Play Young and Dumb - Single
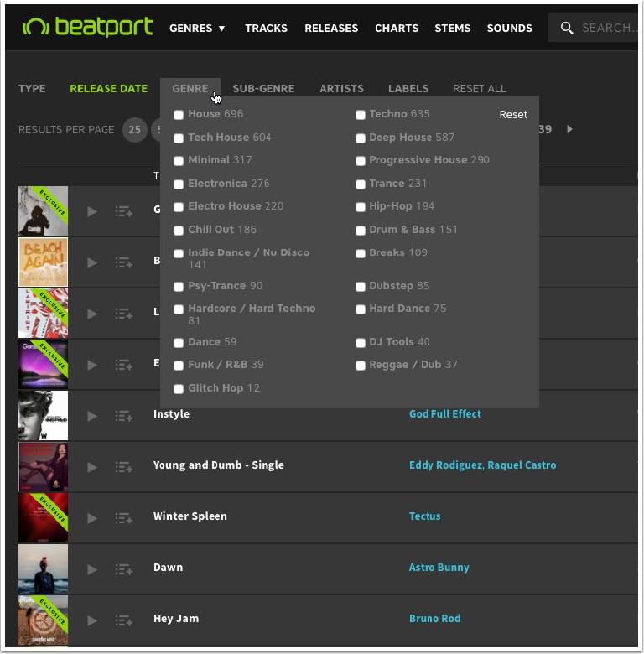Screen dimensions: 644x654 pos(92,467)
